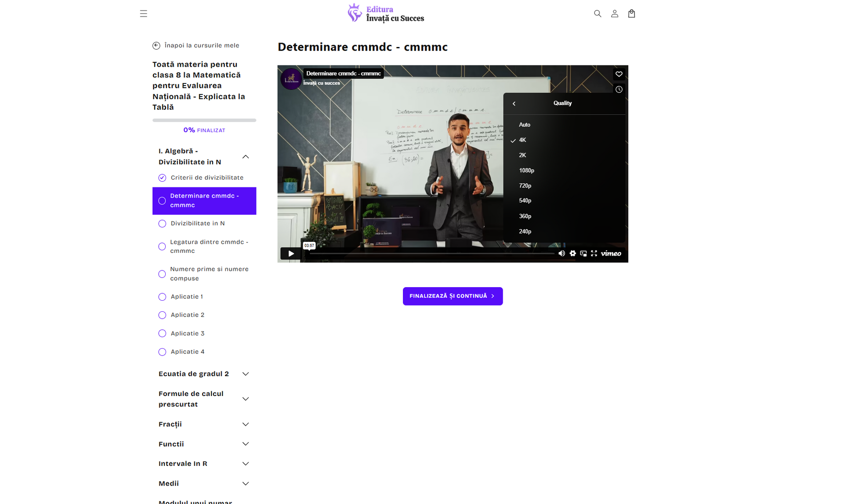The image size is (855, 504).
Task: Open lesson Aplicatie 1
Action: (187, 297)
